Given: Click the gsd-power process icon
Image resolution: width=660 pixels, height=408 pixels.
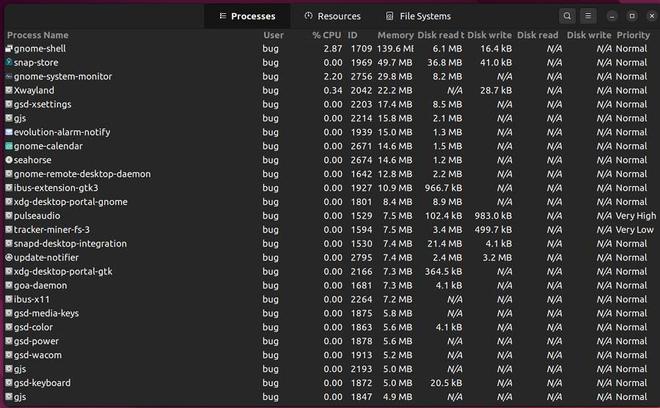Looking at the screenshot, I should tap(9, 341).
